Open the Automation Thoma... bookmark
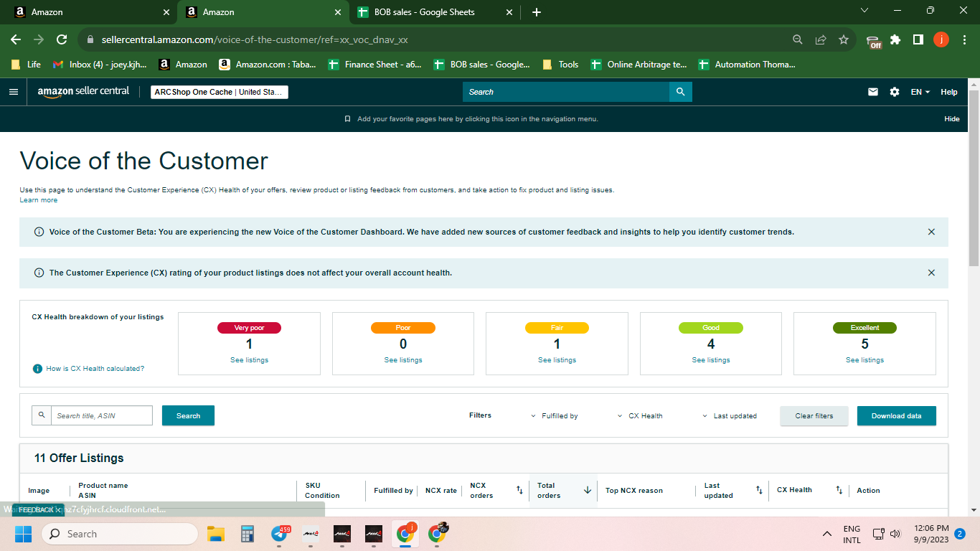This screenshot has width=980, height=551. (748, 65)
